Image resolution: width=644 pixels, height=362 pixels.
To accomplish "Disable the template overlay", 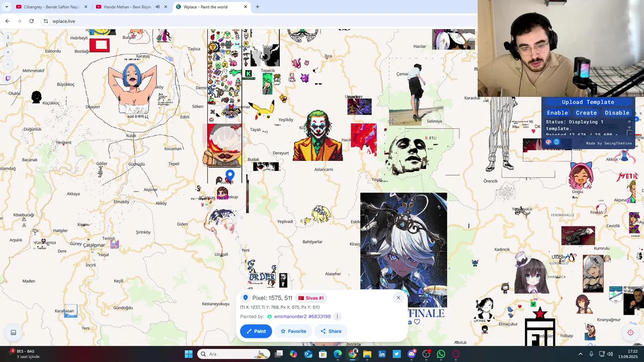I will (617, 113).
